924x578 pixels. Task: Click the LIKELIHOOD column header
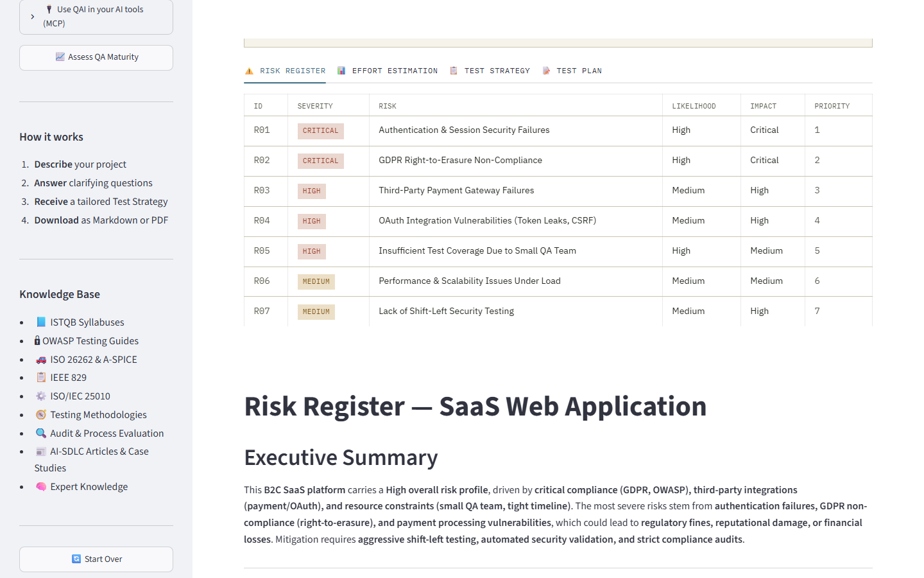(694, 106)
